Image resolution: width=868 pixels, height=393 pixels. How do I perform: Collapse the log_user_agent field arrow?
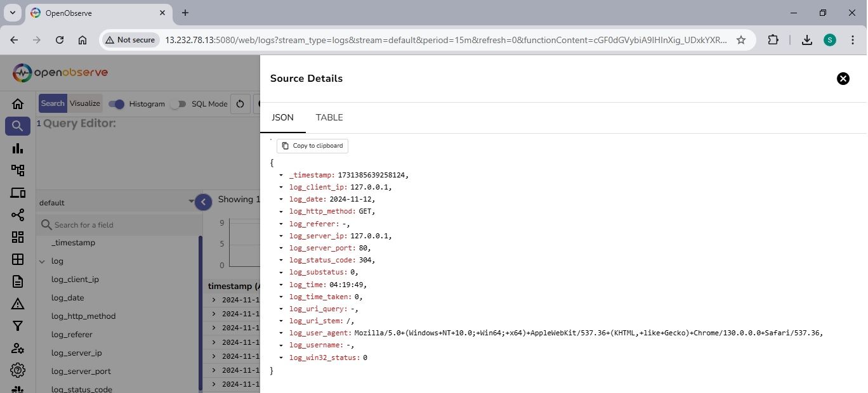click(280, 333)
